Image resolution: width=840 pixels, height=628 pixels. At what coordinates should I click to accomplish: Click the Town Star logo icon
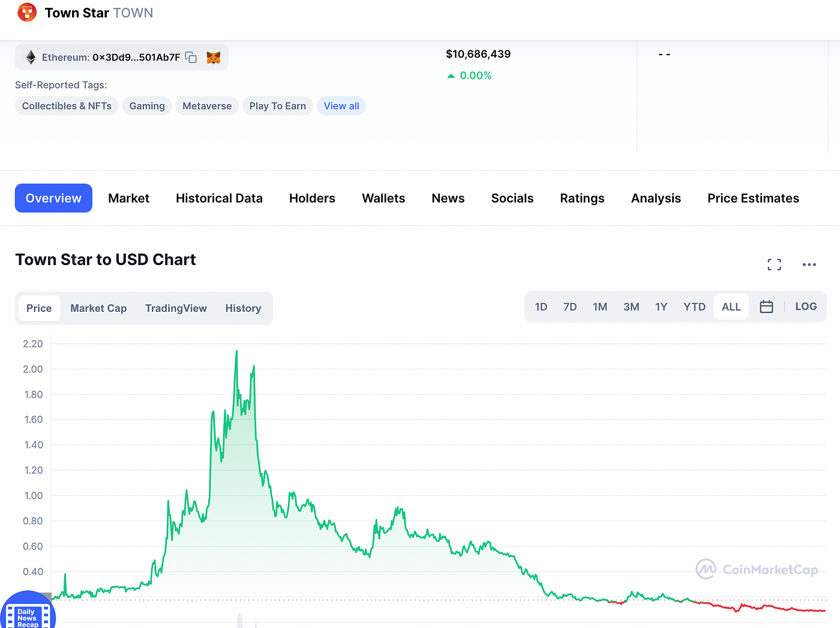27,12
